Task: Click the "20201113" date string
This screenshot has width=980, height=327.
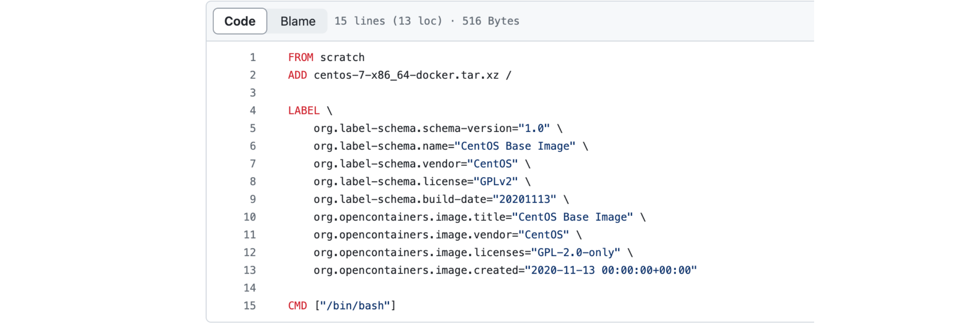Action: [525, 199]
